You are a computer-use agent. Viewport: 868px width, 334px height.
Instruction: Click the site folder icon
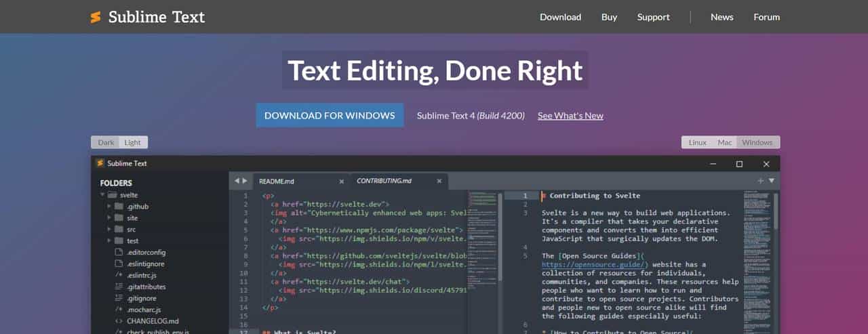click(119, 218)
